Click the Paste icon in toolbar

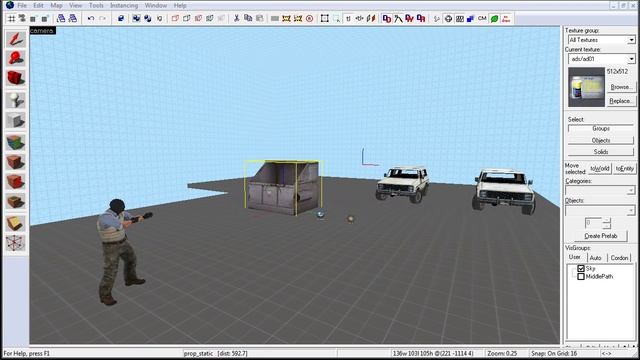click(x=259, y=18)
